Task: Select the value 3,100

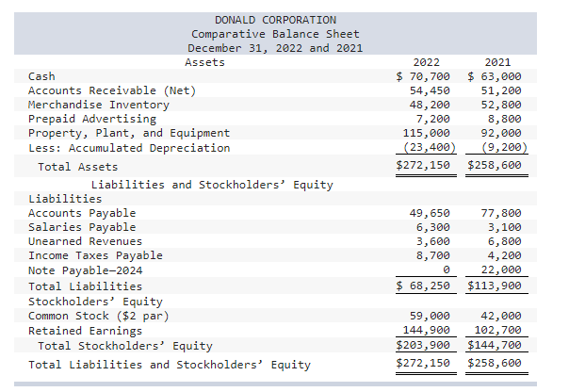Action: point(504,227)
